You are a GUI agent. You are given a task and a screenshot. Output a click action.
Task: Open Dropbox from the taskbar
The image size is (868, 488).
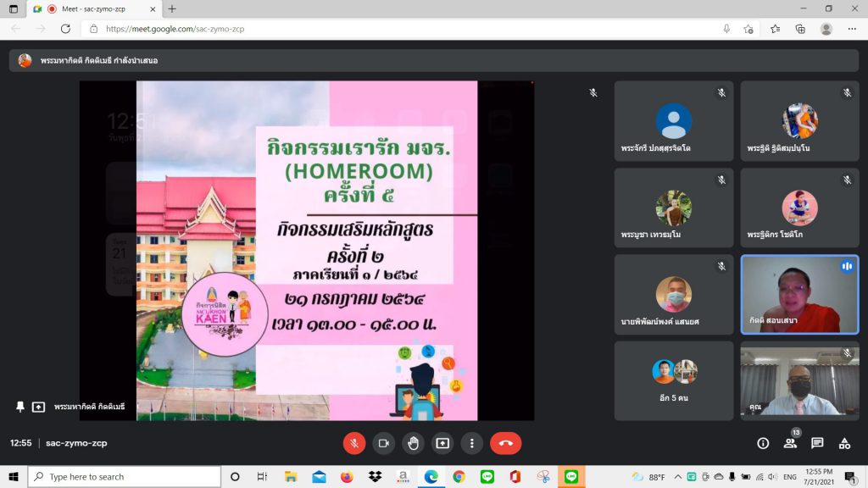tap(375, 476)
